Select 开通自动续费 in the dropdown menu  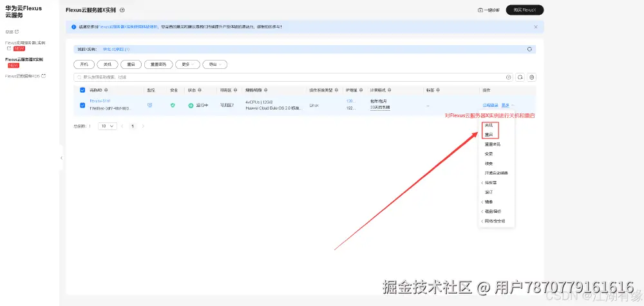[x=496, y=173]
